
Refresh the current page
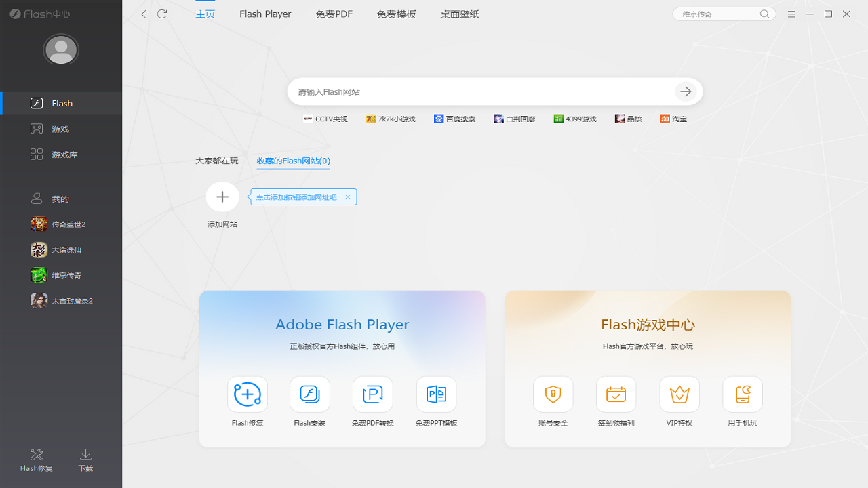tap(161, 14)
